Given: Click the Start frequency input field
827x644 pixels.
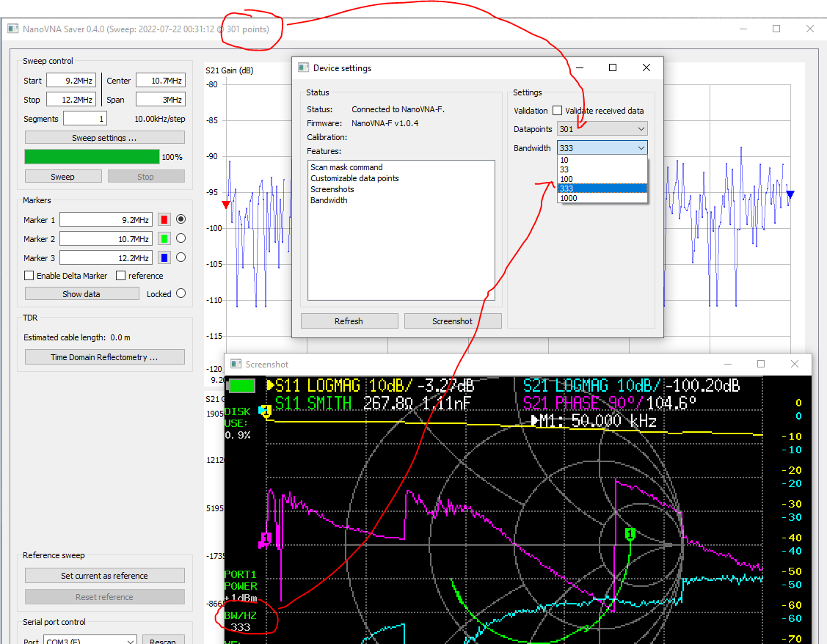Looking at the screenshot, I should 71,80.
